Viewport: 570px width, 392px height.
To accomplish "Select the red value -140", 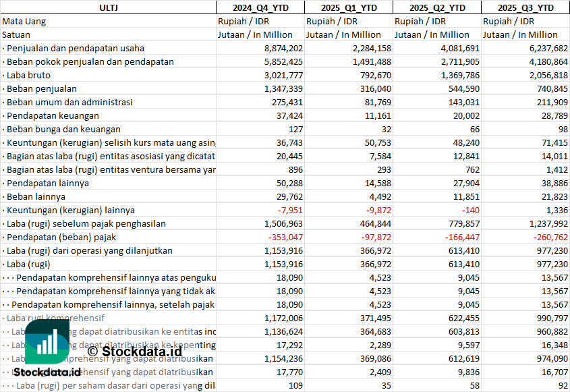I will click(470, 211).
